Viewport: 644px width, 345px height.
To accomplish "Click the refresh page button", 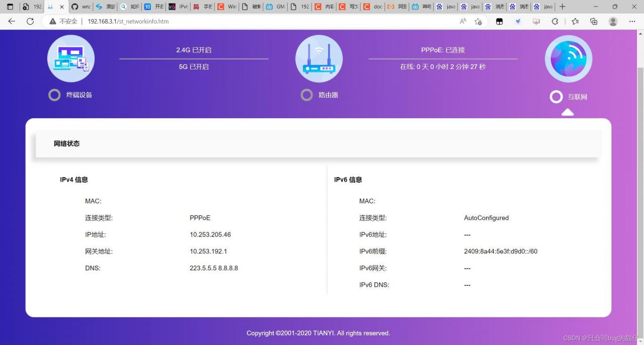I will 30,21.
